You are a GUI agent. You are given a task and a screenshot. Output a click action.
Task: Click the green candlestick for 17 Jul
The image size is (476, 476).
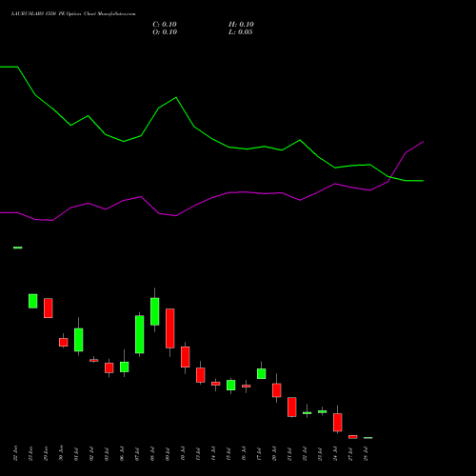tap(262, 373)
